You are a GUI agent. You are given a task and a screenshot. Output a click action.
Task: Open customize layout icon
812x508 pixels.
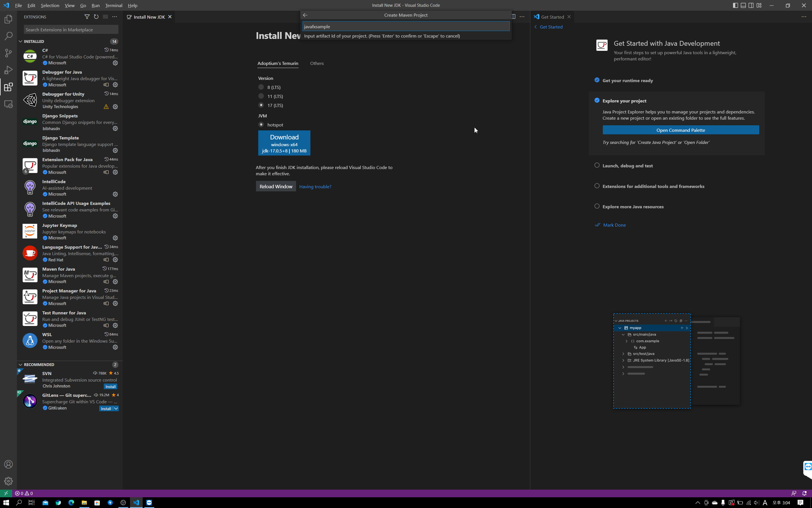759,5
